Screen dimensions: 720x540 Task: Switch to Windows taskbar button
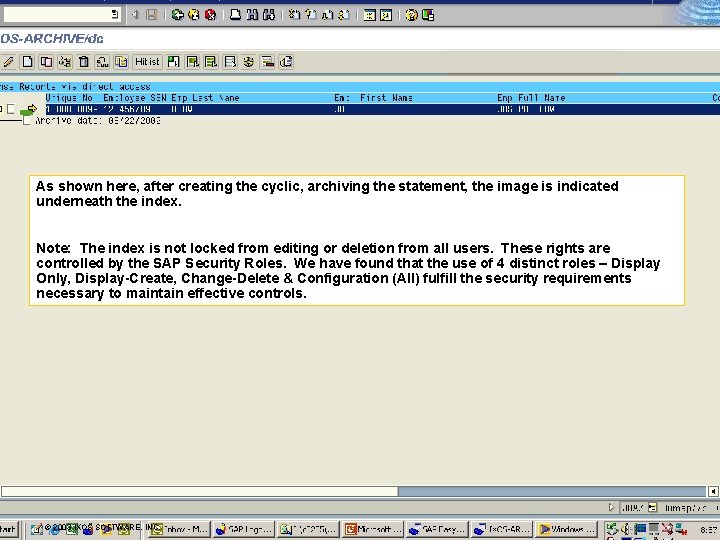click(566, 529)
